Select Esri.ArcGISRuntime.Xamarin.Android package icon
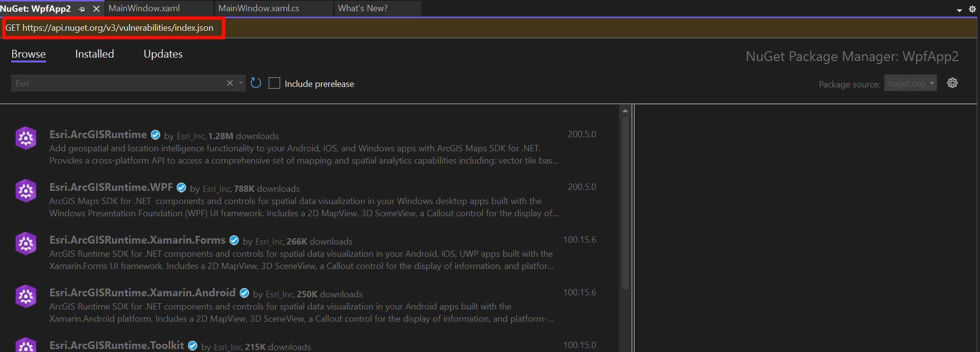This screenshot has height=352, width=980. [26, 296]
